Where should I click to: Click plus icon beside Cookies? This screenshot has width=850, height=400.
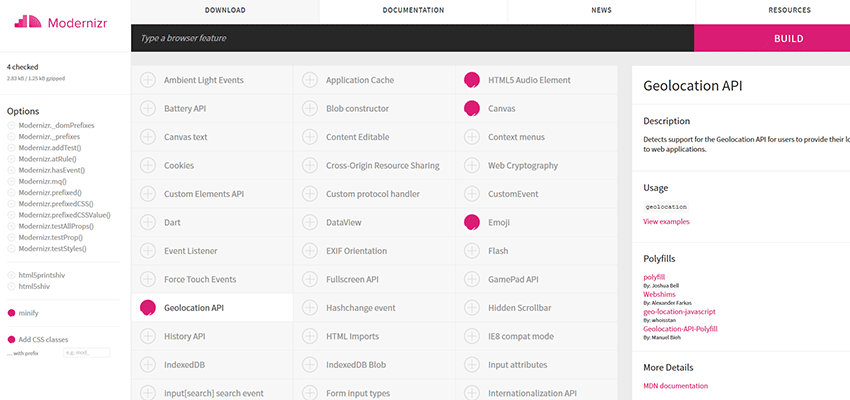[x=148, y=165]
